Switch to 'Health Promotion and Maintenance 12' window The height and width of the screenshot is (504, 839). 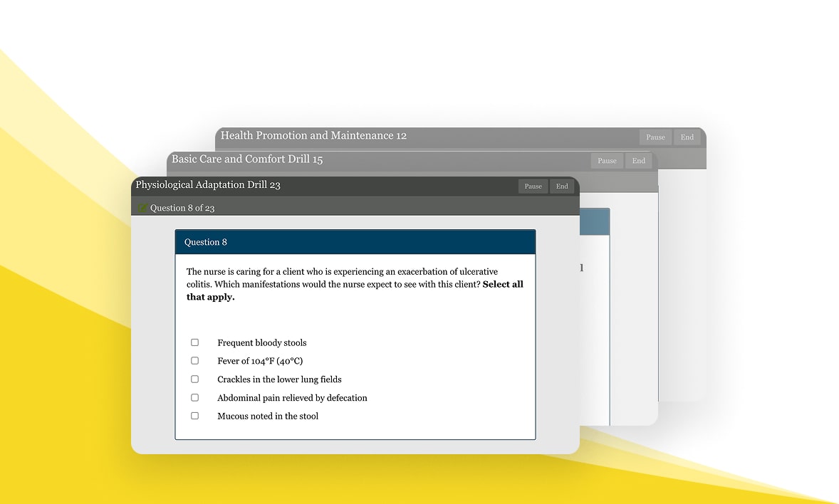(313, 135)
